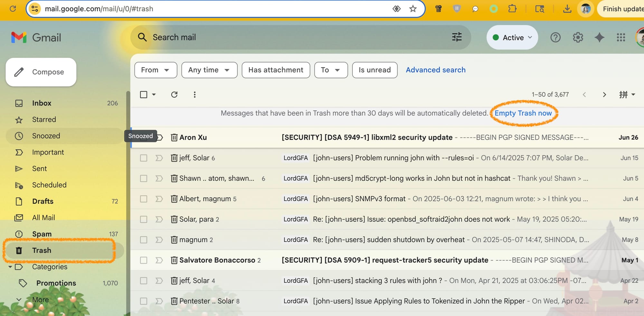Select Salvatore Bonaccorso message checkbox
This screenshot has width=644, height=316.
click(144, 260)
